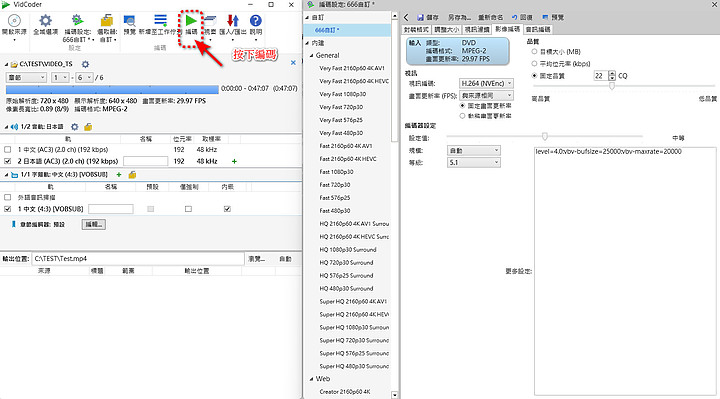The height and width of the screenshot is (399, 720).
Task: Uncheck audio track 2 日本語 (AC3) checkbox
Action: pyautogui.click(x=7, y=161)
